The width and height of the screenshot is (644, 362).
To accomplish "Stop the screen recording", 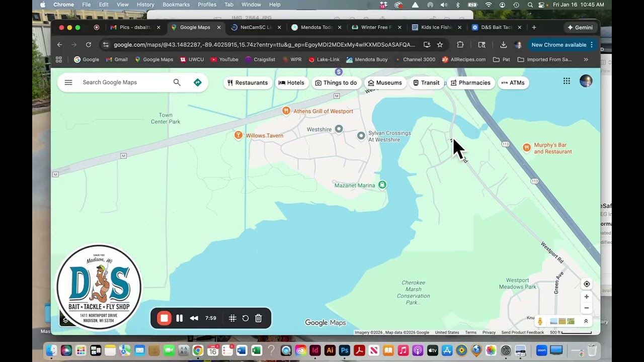I will click(164, 318).
